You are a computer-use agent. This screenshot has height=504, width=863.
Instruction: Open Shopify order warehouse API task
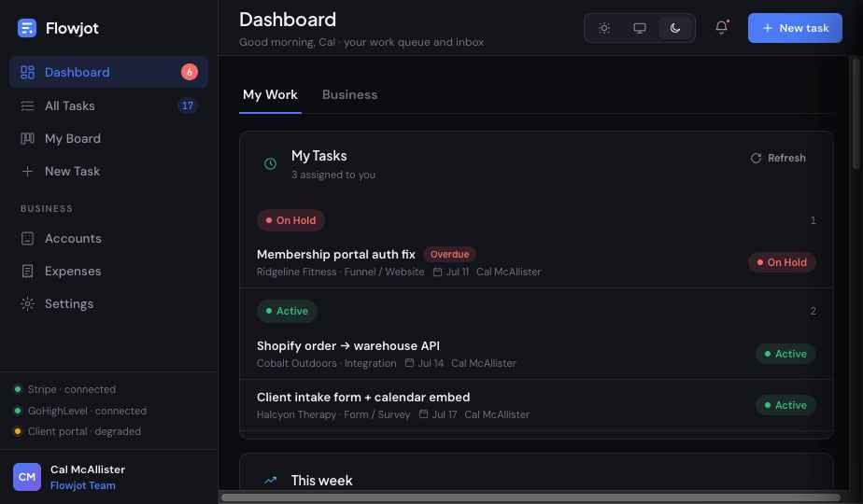click(x=347, y=346)
